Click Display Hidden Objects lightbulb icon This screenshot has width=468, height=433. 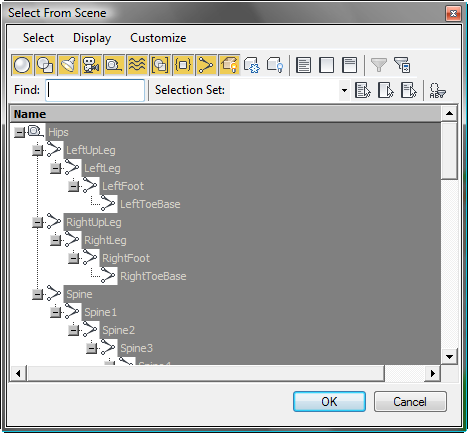[x=275, y=65]
